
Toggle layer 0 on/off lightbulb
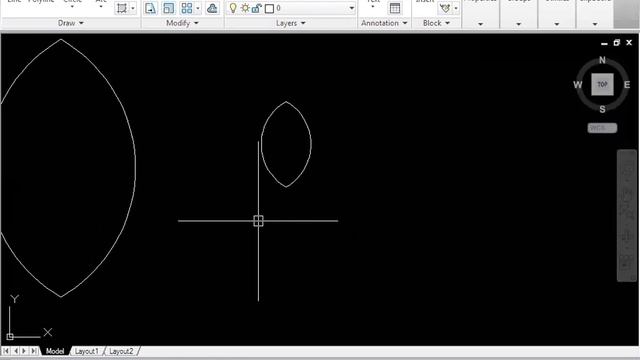tap(233, 8)
